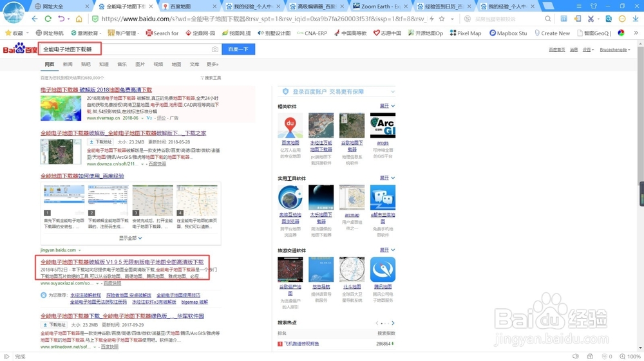
Task: Select the 图片 search category tab
Action: click(140, 64)
